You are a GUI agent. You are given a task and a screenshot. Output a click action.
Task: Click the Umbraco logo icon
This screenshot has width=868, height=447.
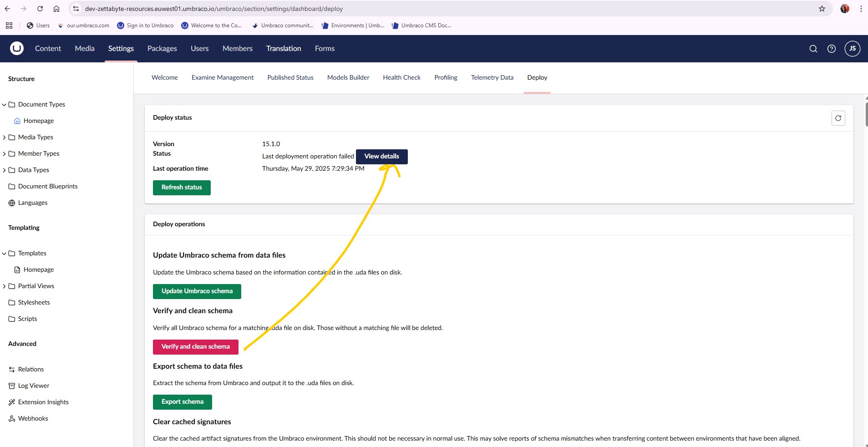(x=17, y=48)
